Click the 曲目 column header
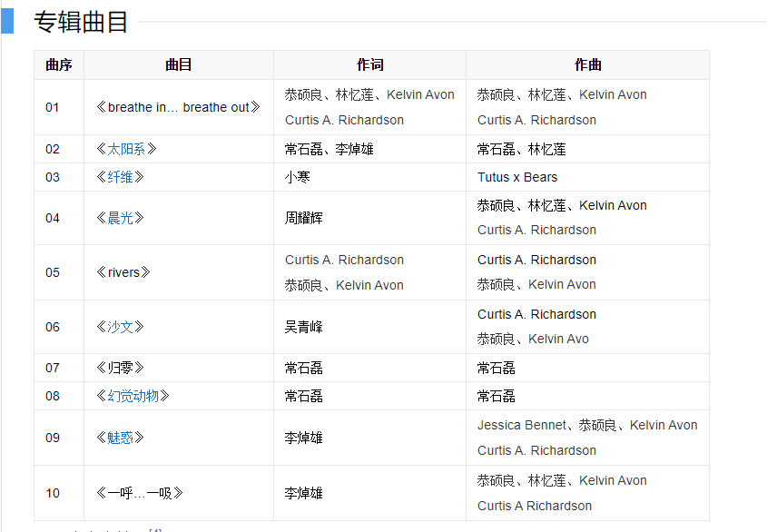This screenshot has width=767, height=532. (x=179, y=64)
